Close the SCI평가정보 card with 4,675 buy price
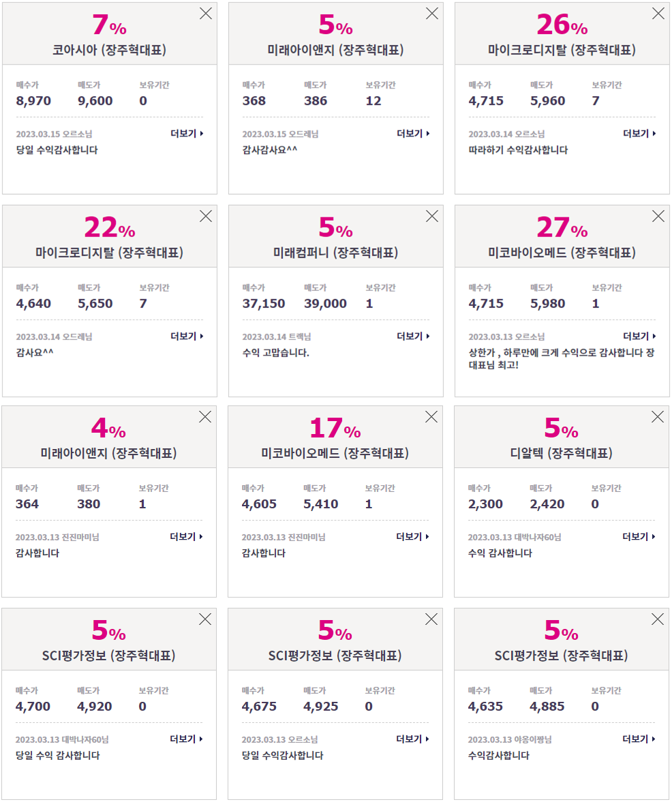The height and width of the screenshot is (802, 672). point(431,619)
